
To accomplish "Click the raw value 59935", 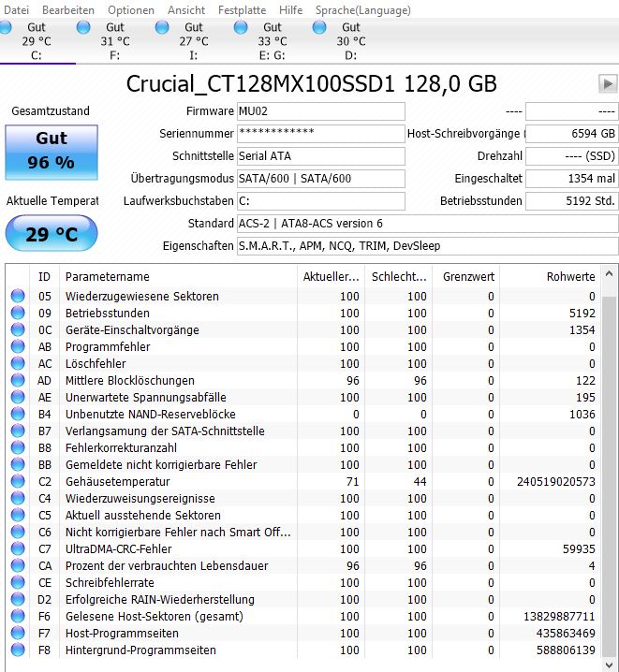I will [x=579, y=549].
